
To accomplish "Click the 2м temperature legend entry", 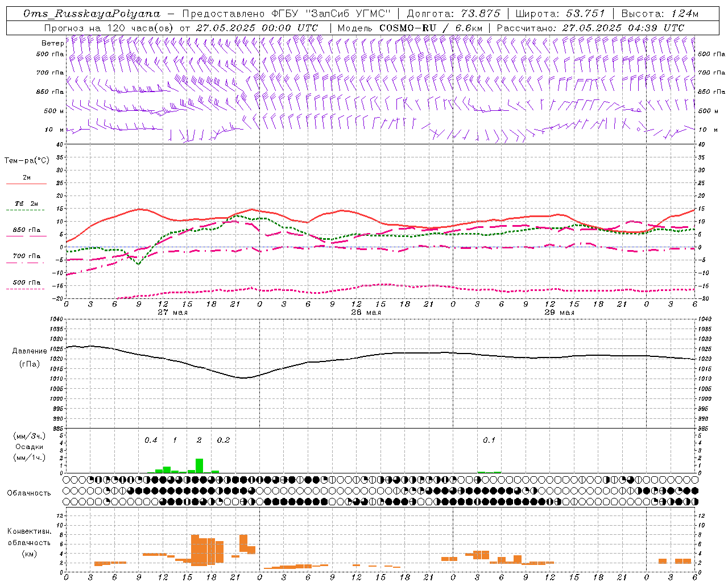I will pyautogui.click(x=27, y=178).
